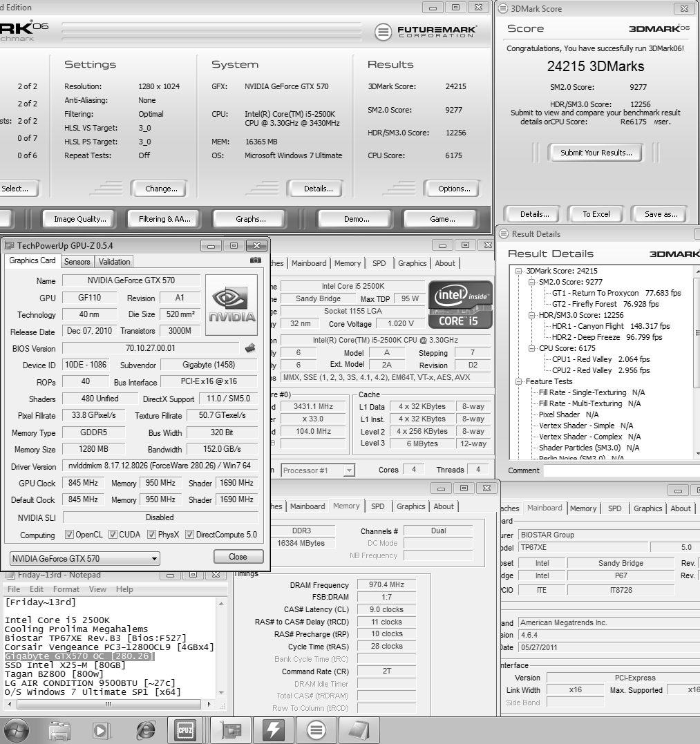
Task: Click the Options... button under Results
Action: pyautogui.click(x=454, y=189)
